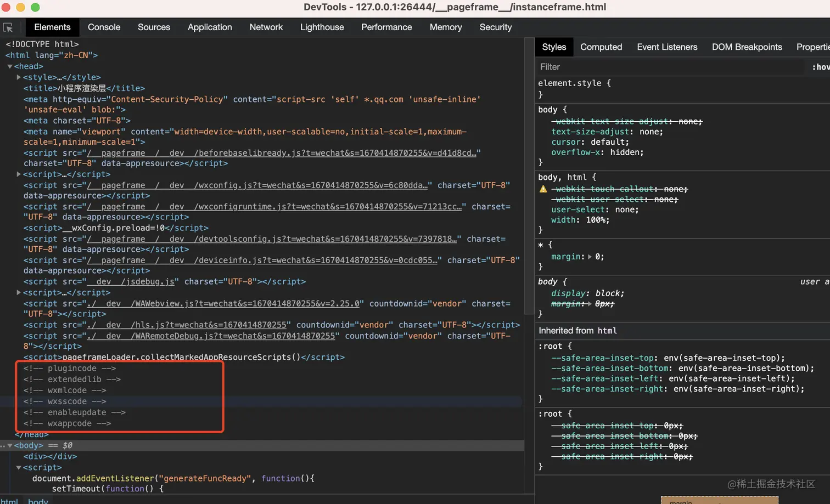830x504 pixels.
Task: Switch to the Computed sidebar tab
Action: 601,47
